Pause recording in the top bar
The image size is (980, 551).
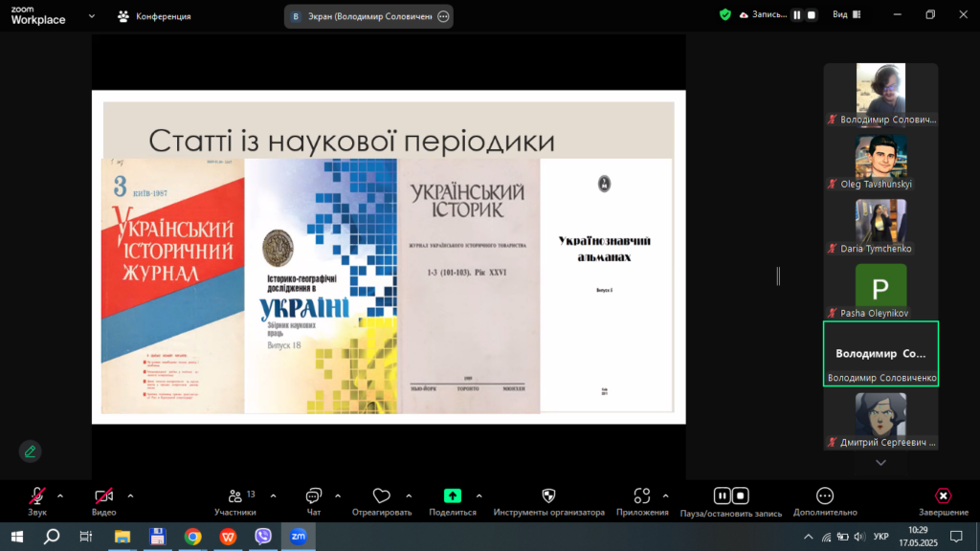click(x=796, y=15)
